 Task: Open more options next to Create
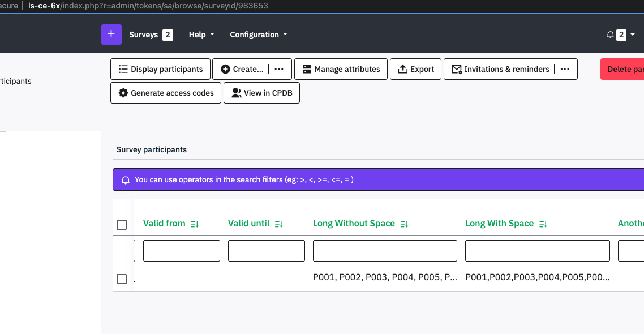pyautogui.click(x=279, y=69)
